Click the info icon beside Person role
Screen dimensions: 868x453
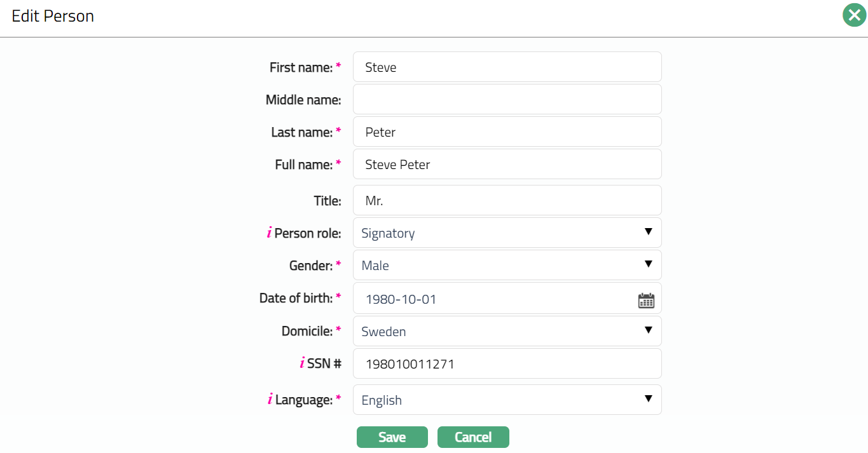point(269,233)
